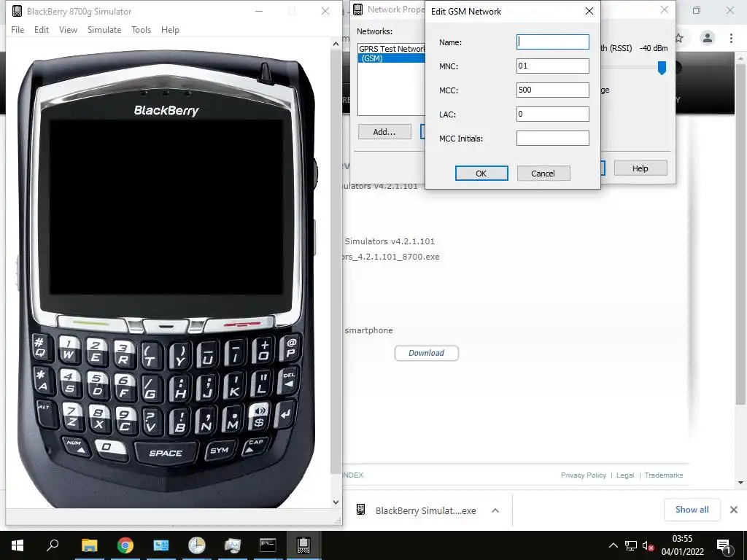
Task: Click the SYM key on the keypad
Action: pyautogui.click(x=219, y=449)
